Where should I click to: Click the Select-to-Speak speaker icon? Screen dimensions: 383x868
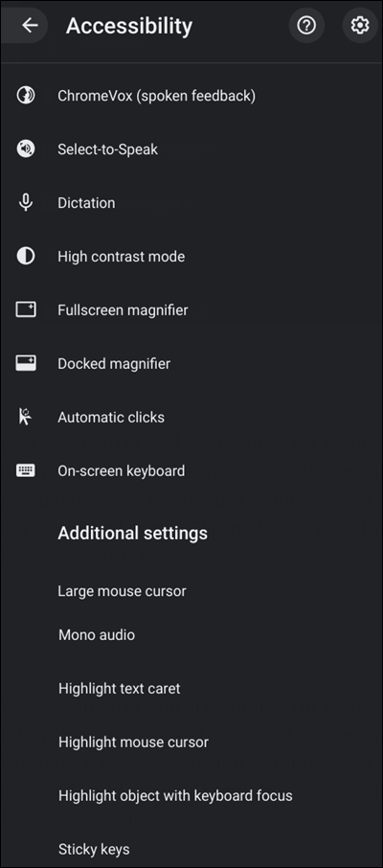click(x=26, y=148)
